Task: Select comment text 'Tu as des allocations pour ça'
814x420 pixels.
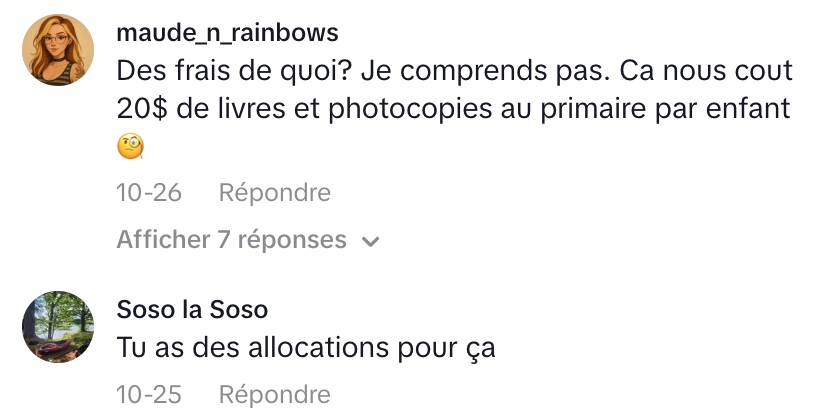Action: tap(306, 348)
